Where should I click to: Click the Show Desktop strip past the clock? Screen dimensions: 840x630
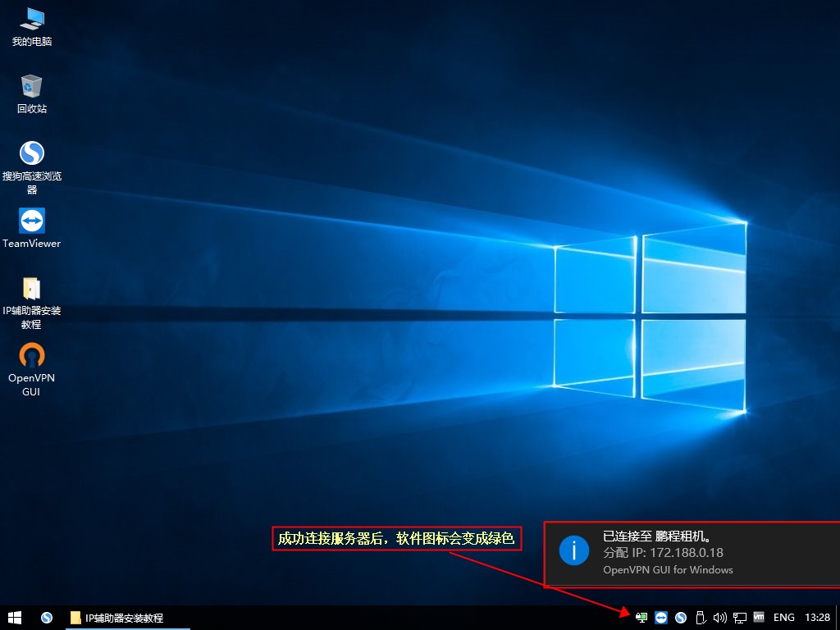pyautogui.click(x=838, y=618)
